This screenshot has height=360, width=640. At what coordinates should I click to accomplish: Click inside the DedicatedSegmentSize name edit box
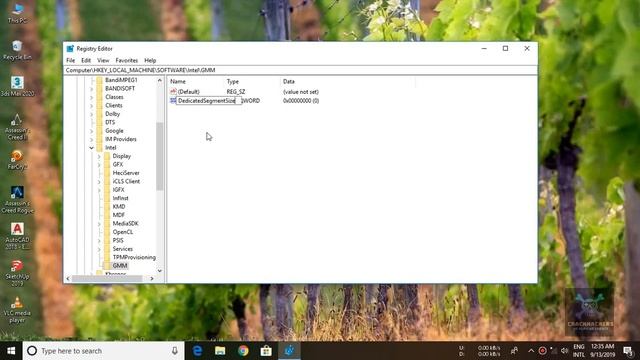(x=209, y=100)
